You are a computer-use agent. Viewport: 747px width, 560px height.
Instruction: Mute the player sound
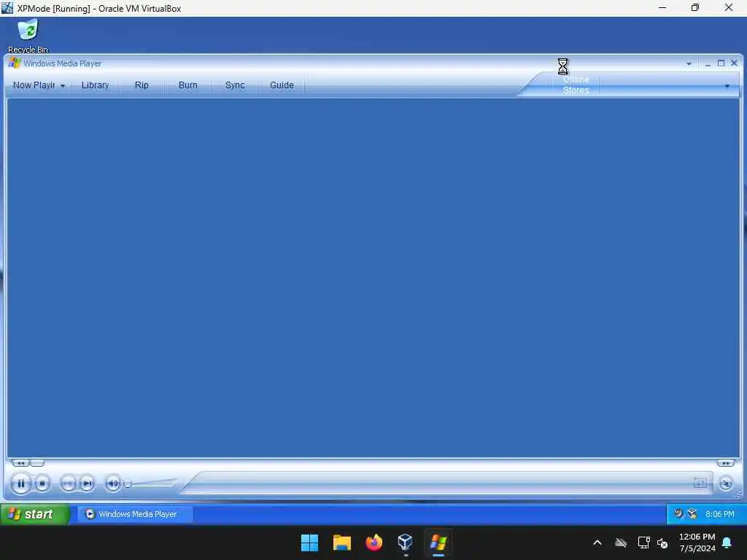tap(112, 484)
